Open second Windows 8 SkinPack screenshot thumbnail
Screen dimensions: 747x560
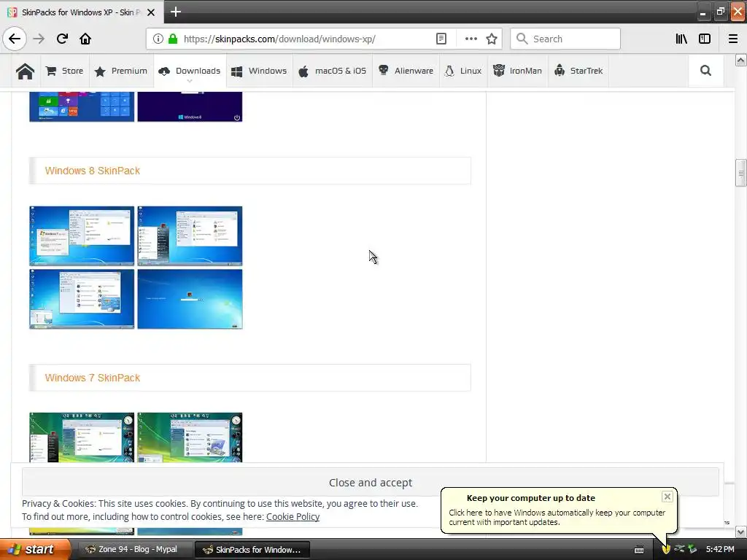click(x=190, y=236)
